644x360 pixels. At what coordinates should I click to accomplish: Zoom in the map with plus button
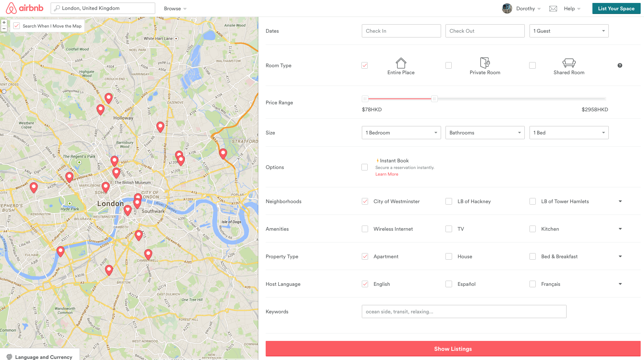tap(4, 22)
